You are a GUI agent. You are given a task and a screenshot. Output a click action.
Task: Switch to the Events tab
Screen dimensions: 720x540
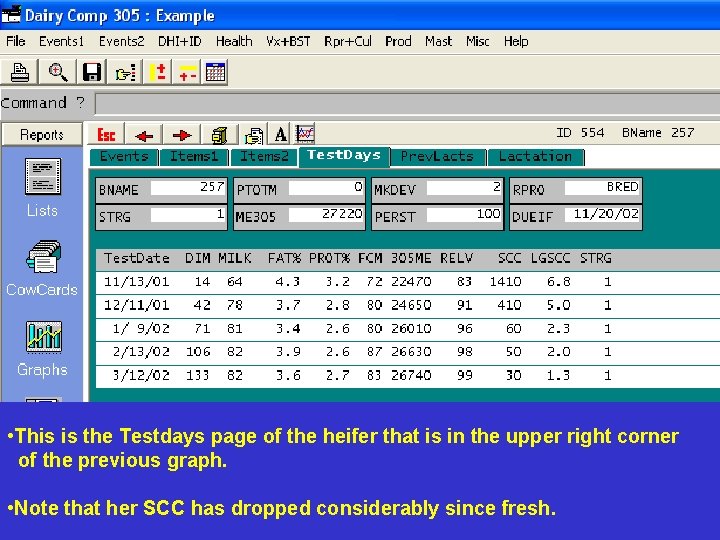[x=124, y=157]
